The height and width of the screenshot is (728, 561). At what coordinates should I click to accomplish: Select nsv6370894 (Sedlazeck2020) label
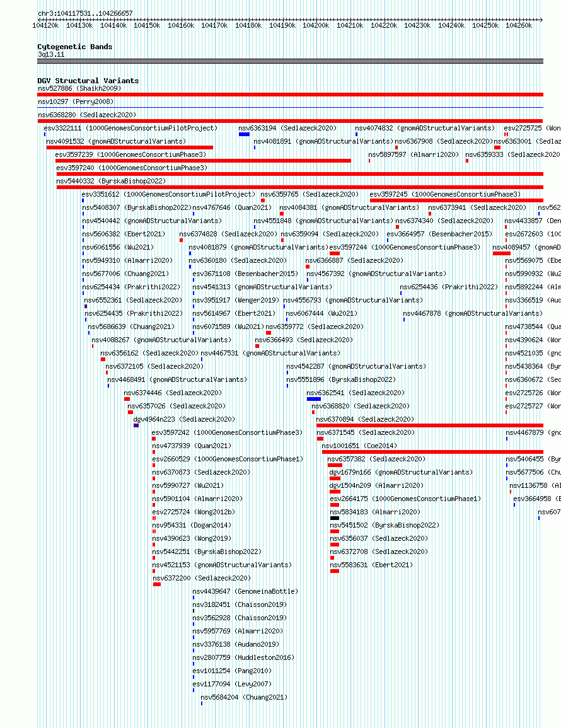click(365, 419)
